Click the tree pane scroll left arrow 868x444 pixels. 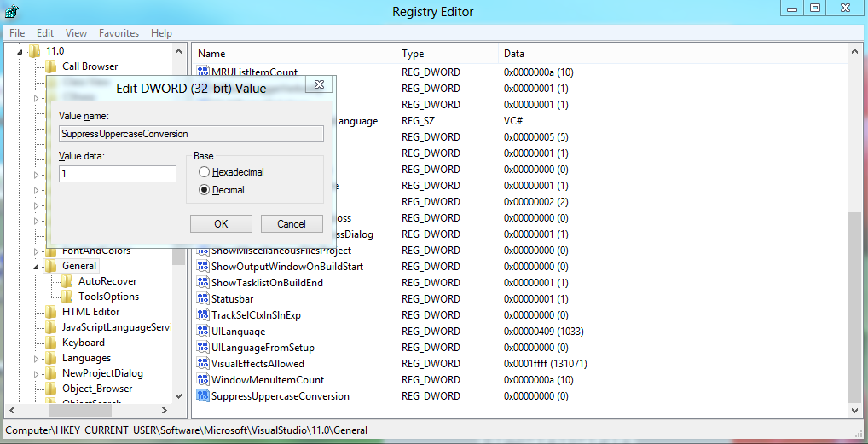tap(12, 411)
